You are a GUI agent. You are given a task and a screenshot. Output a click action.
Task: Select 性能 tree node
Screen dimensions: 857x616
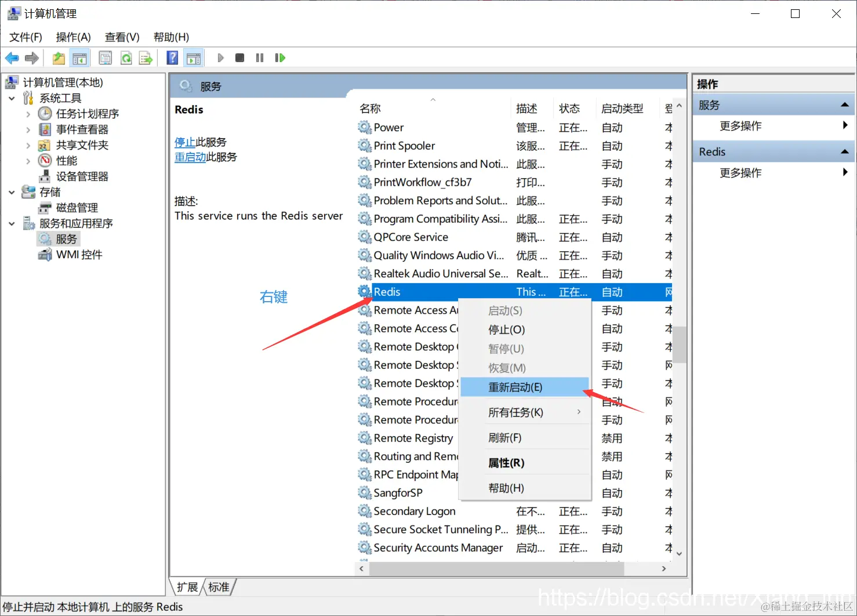(x=66, y=161)
